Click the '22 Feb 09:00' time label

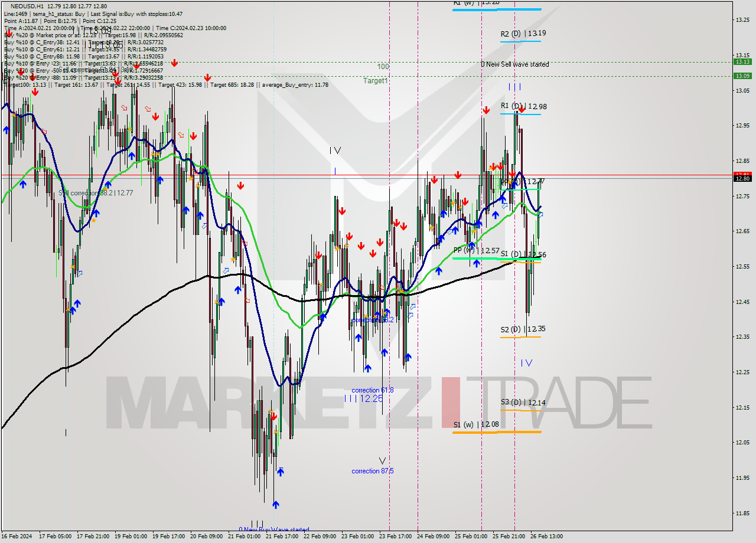point(320,537)
